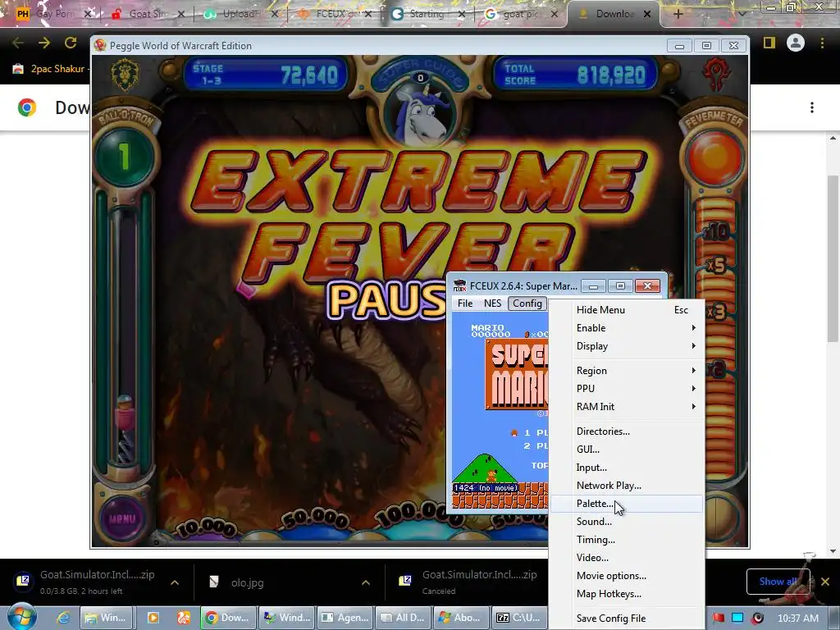Click Show all downloads button
This screenshot has height=630, width=840.
coord(778,582)
